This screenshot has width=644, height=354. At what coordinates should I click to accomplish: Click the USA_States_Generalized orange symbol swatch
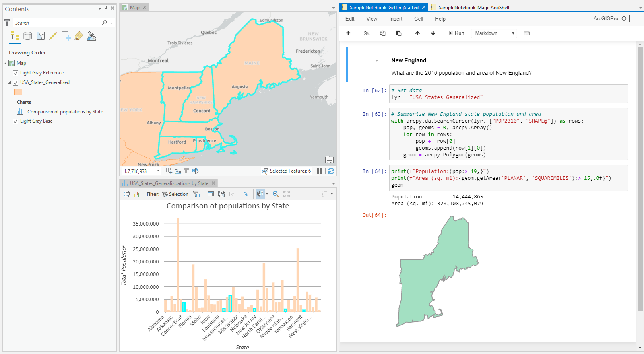coord(18,92)
